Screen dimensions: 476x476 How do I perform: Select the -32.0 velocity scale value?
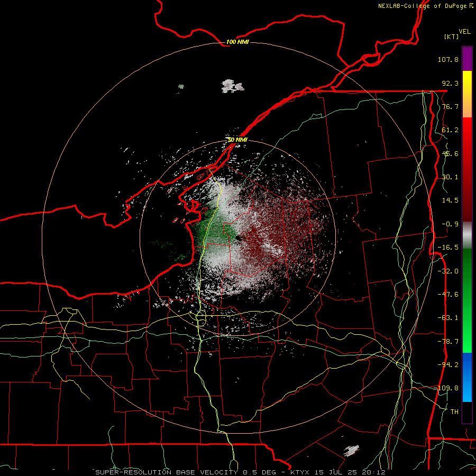pyautogui.click(x=448, y=271)
